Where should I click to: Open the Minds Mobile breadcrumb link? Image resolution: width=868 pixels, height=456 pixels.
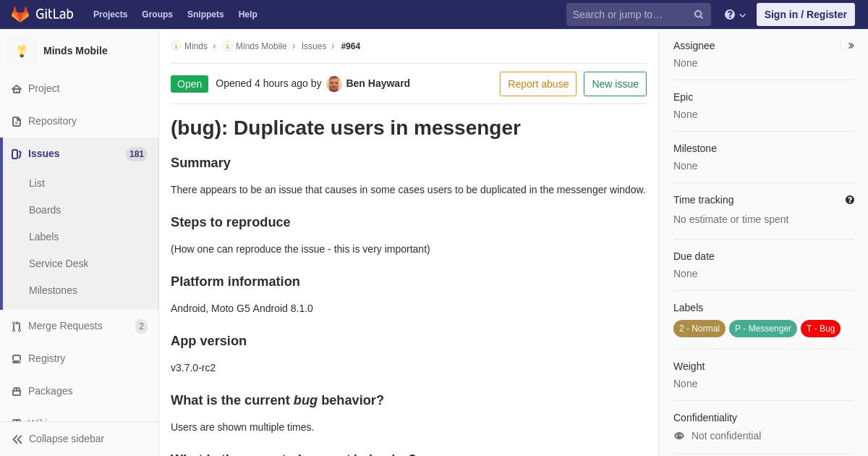click(261, 46)
